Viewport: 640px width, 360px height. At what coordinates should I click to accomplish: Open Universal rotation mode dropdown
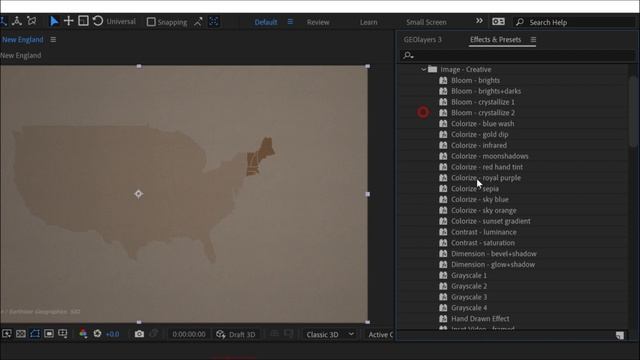tap(121, 21)
